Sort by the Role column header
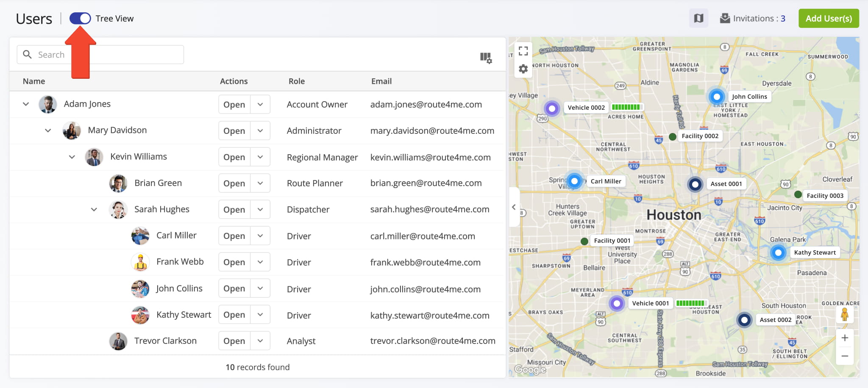868x388 pixels. [x=297, y=81]
